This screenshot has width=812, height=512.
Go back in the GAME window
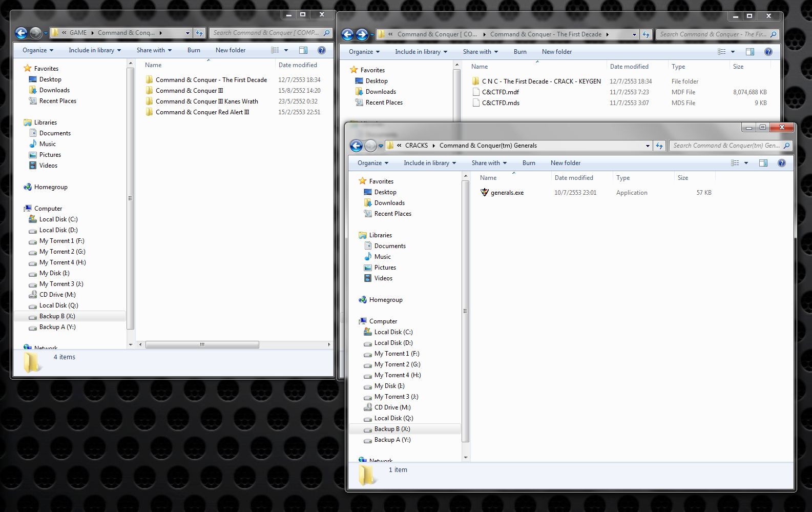tap(22, 33)
